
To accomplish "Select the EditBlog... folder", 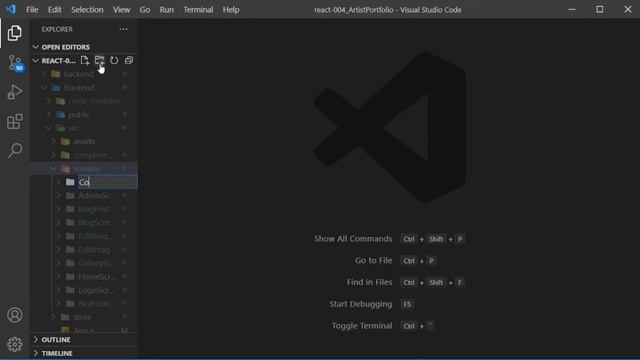I will [x=84, y=236].
